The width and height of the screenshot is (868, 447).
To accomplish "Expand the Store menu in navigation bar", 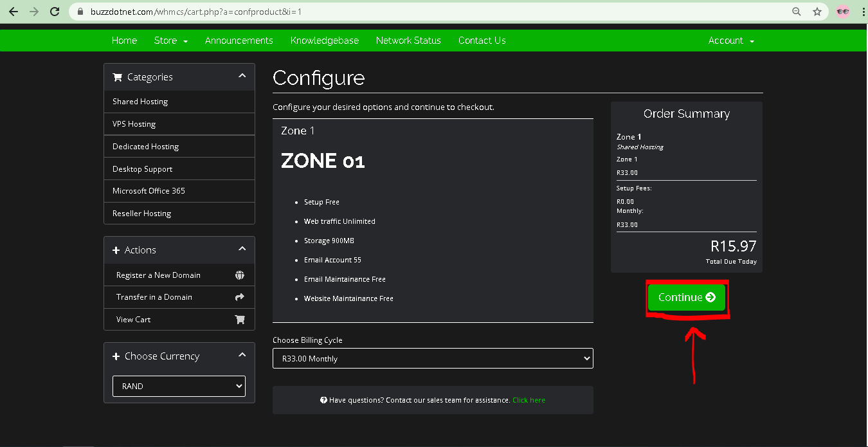I will tap(170, 41).
